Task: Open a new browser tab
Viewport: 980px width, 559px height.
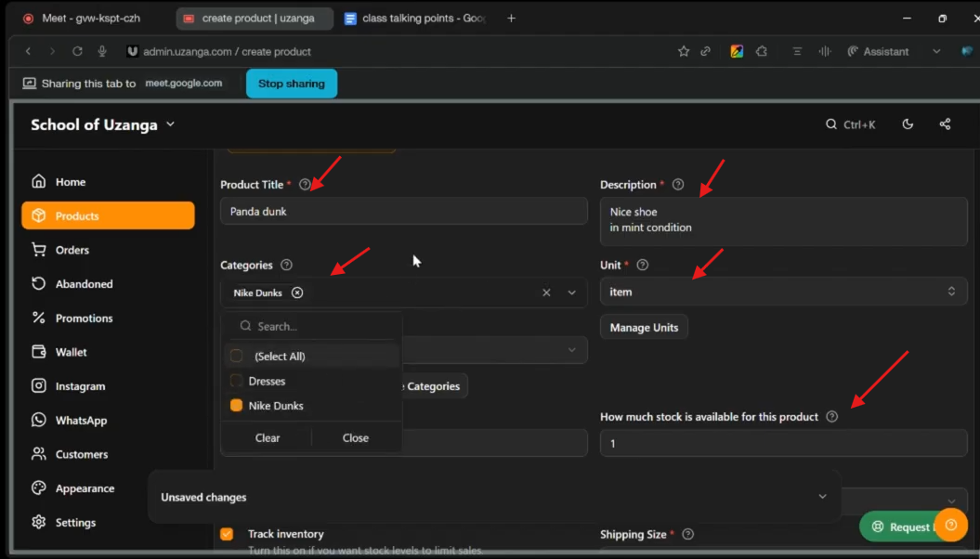Action: tap(511, 19)
